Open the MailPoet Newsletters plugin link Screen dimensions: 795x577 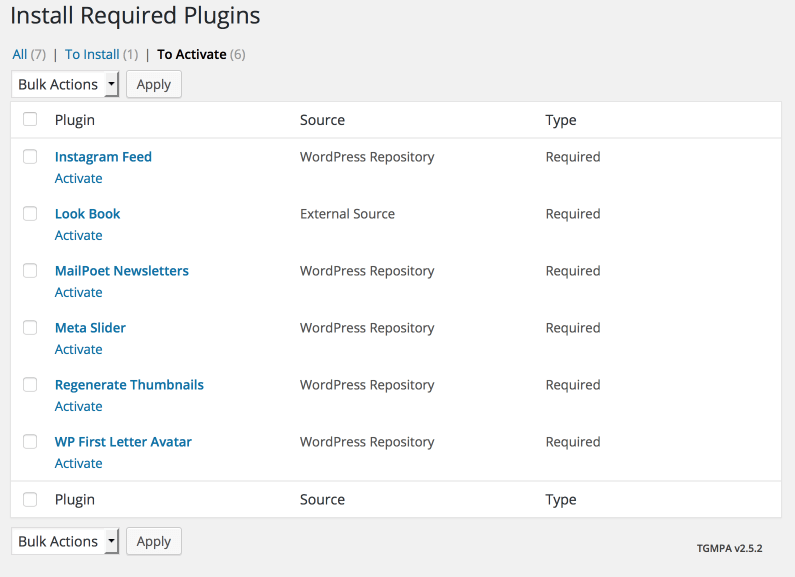(122, 271)
